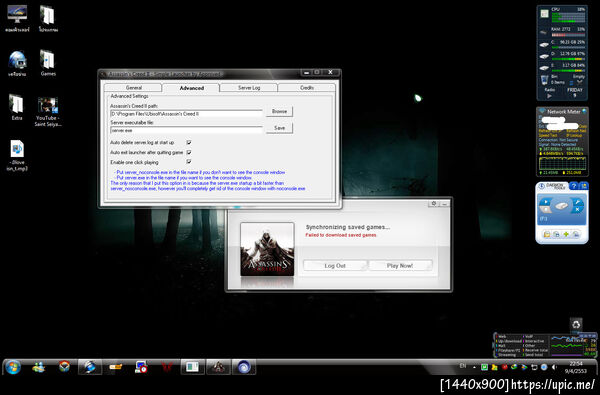Open the network globe desktop icon

[17, 63]
